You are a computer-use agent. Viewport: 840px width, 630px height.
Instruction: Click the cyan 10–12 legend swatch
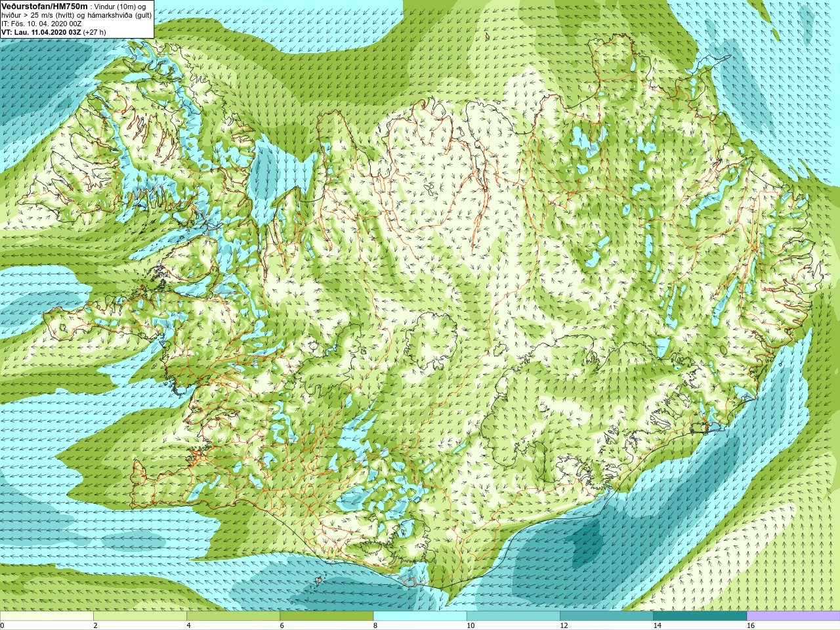tap(513, 616)
